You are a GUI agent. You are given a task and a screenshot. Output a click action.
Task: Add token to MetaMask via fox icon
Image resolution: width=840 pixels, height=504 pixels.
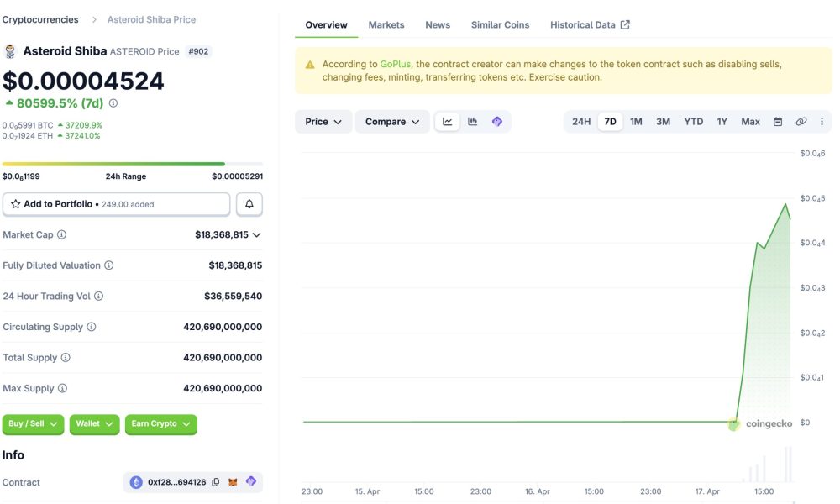click(x=233, y=482)
